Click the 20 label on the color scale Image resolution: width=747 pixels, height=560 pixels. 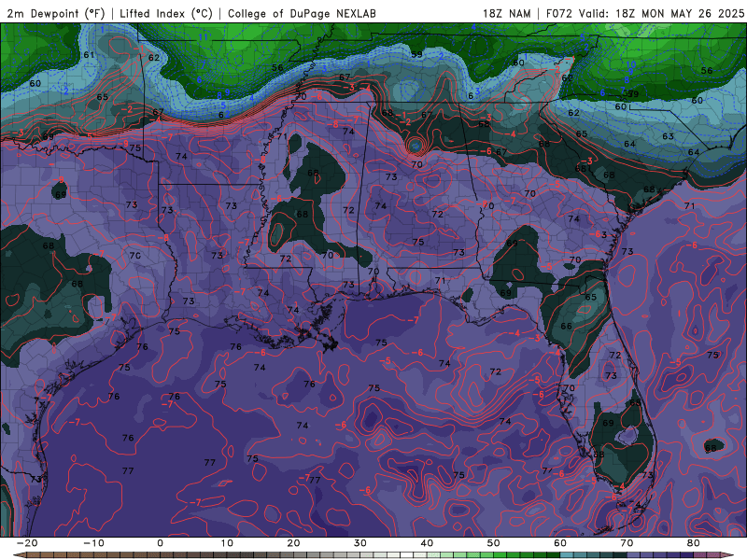(293, 543)
